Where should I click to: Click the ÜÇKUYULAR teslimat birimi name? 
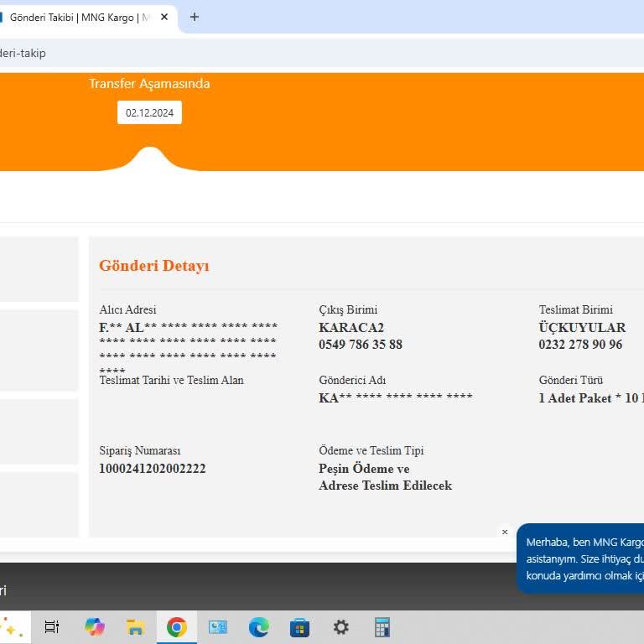pos(582,328)
